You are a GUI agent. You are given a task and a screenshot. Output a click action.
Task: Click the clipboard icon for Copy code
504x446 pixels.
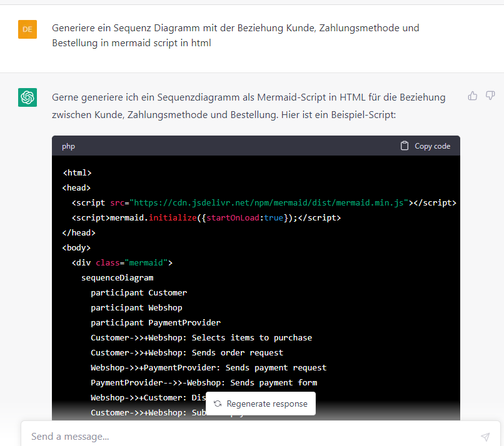tap(405, 146)
